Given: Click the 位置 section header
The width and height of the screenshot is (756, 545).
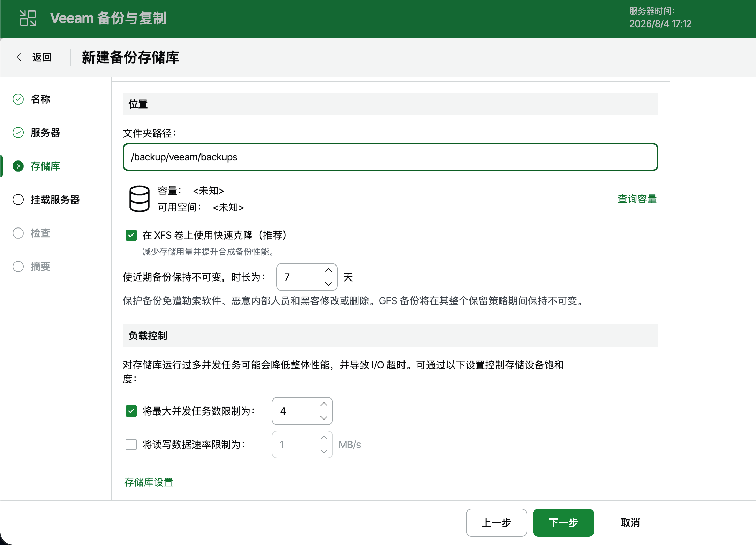Looking at the screenshot, I should click(x=390, y=104).
